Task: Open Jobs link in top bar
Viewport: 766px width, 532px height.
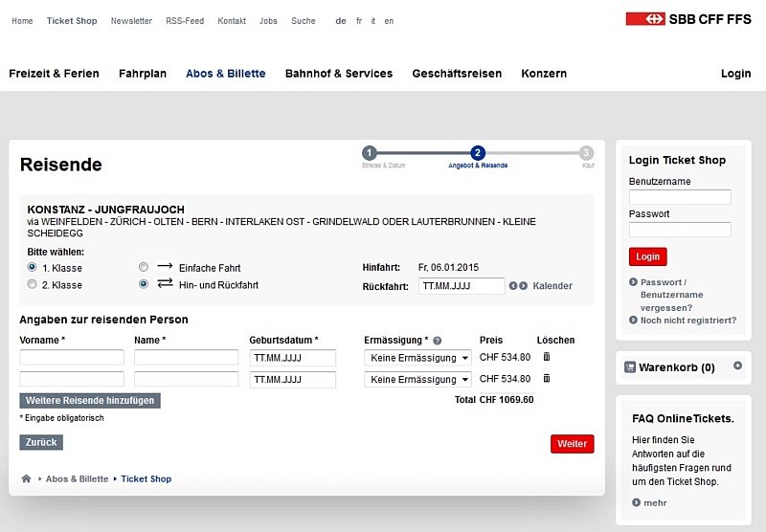Action: 268,21
